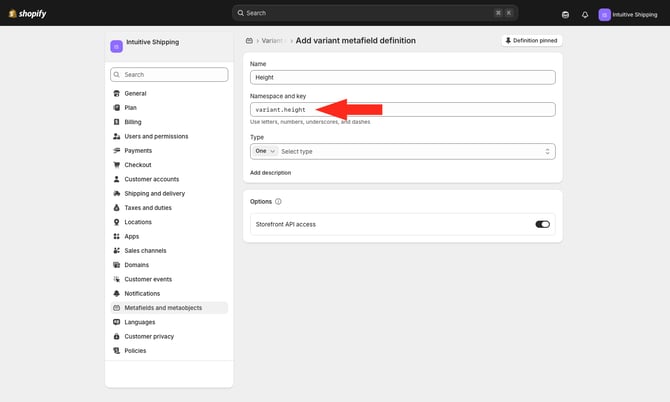Image resolution: width=670 pixels, height=402 pixels.
Task: Click the metafields breadcrumb icon
Action: (x=249, y=41)
